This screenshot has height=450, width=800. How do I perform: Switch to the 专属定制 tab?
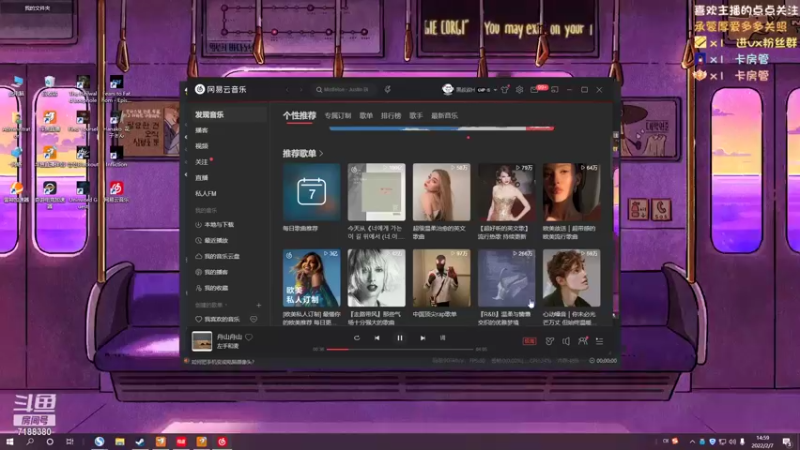338,116
